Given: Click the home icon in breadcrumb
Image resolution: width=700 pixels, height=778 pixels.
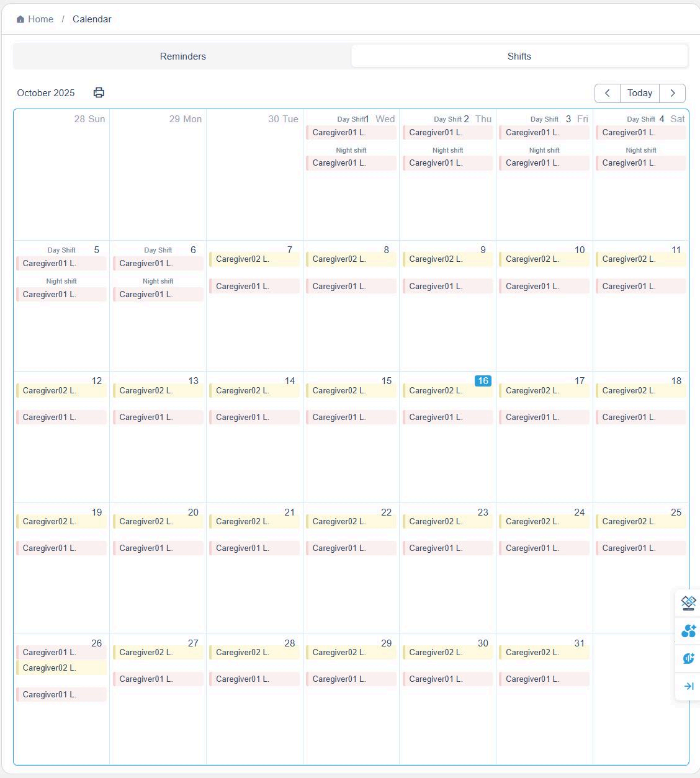Looking at the screenshot, I should pyautogui.click(x=20, y=19).
